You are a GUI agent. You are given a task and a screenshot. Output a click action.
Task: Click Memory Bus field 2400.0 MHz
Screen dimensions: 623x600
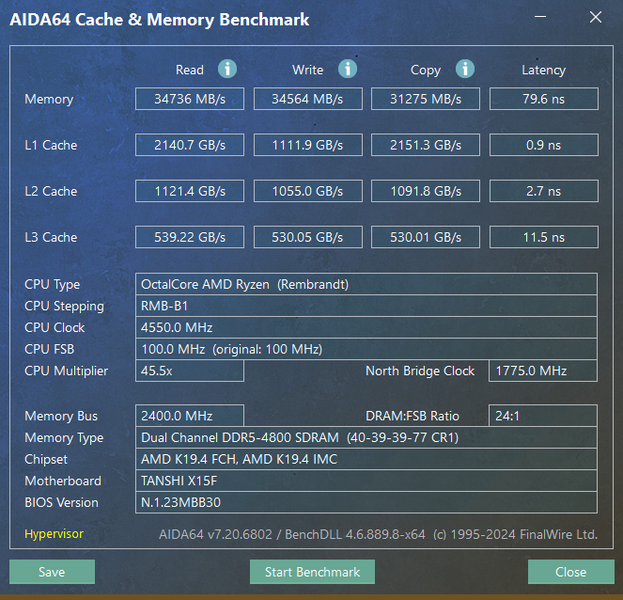190,416
